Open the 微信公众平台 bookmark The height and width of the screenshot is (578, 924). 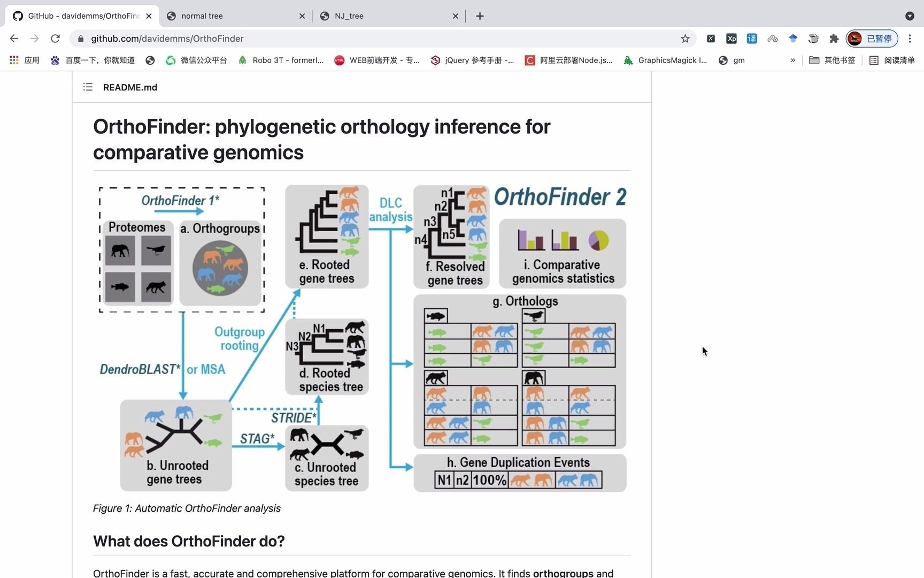196,60
